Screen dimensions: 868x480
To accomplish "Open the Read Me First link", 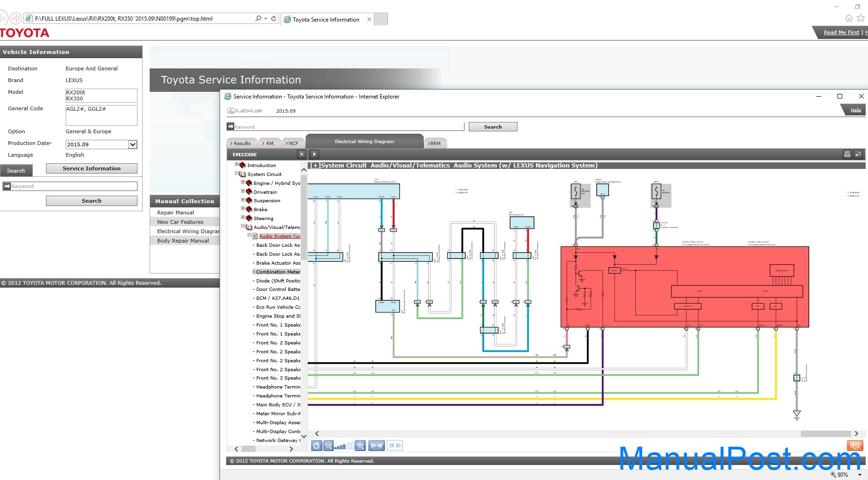I will pos(841,32).
